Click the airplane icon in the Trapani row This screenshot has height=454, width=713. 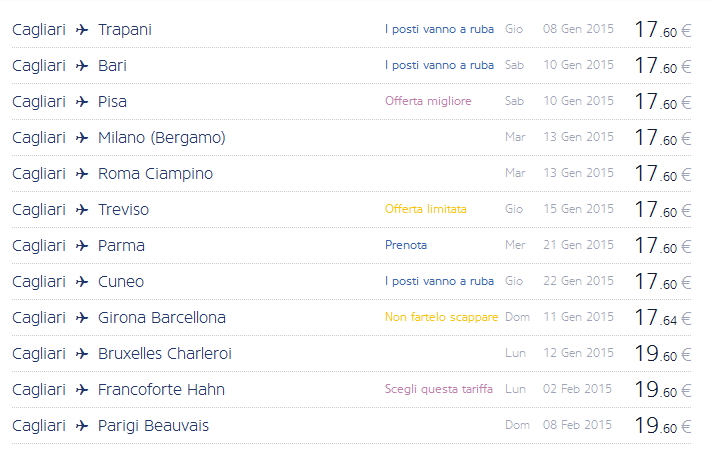click(x=82, y=30)
